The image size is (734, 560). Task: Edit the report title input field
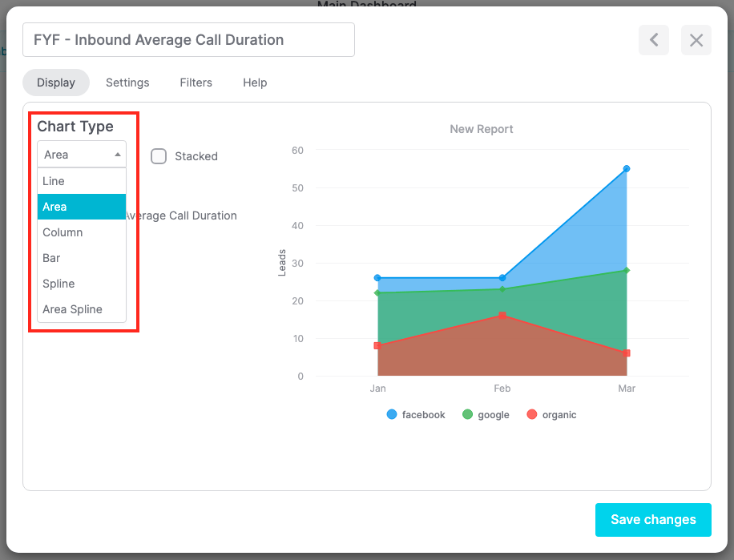click(x=188, y=40)
